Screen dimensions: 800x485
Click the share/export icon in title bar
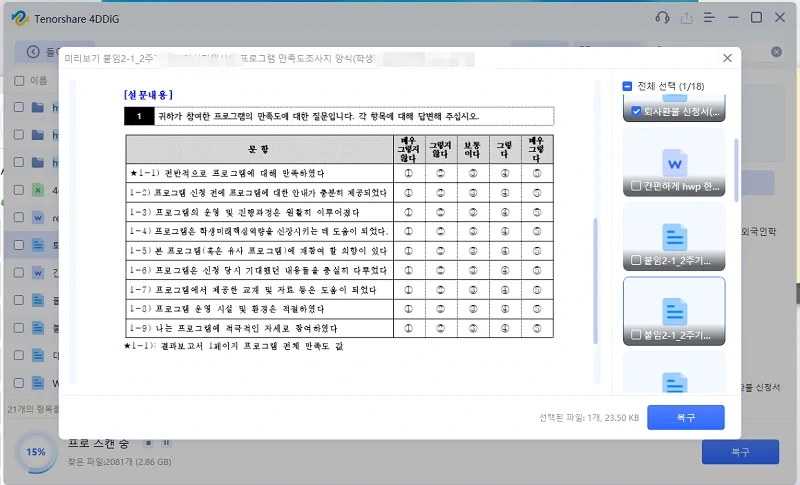click(687, 18)
